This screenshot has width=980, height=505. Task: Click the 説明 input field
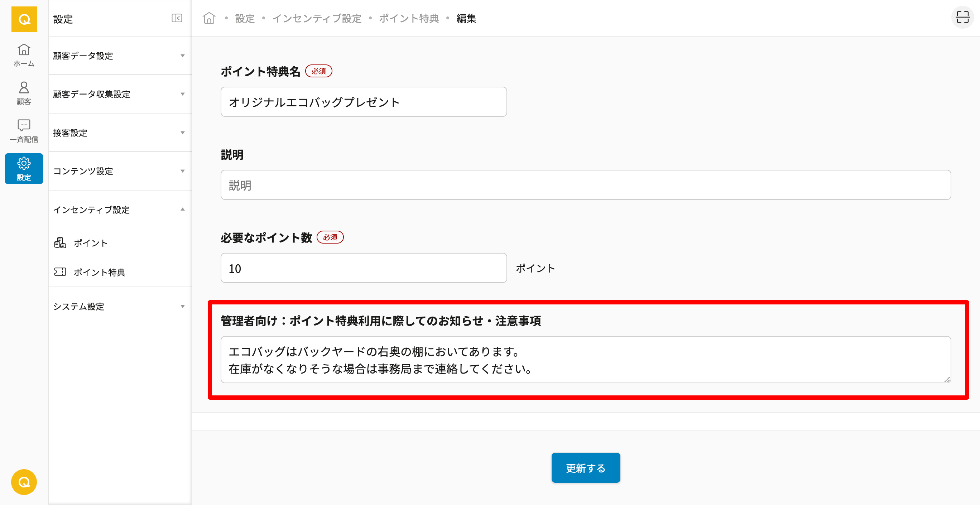point(585,185)
